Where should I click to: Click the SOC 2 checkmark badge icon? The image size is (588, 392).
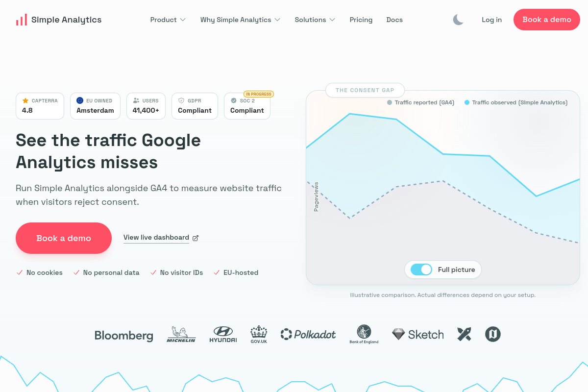pos(234,100)
